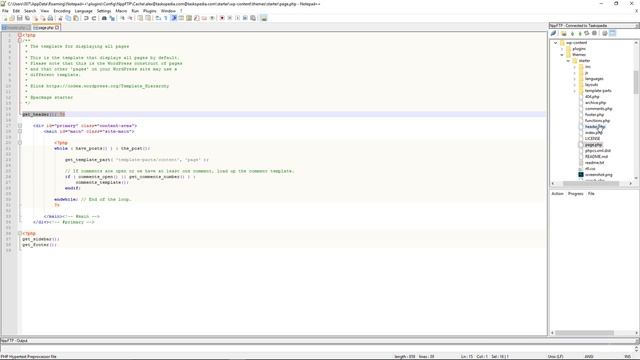Viewport: 640px width, 360px height.
Task: Click the Save recorded macro toolbar icon
Action: pyautogui.click(x=253, y=18)
